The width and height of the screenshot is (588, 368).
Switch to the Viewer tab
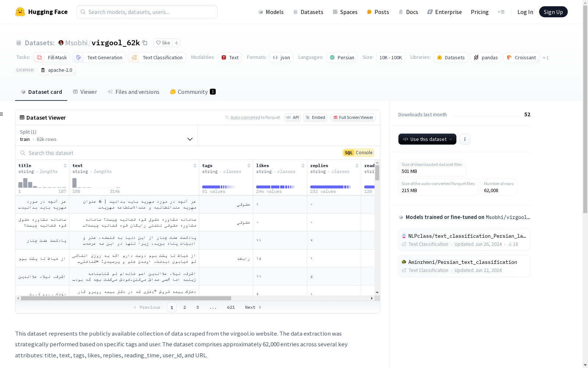click(x=85, y=92)
